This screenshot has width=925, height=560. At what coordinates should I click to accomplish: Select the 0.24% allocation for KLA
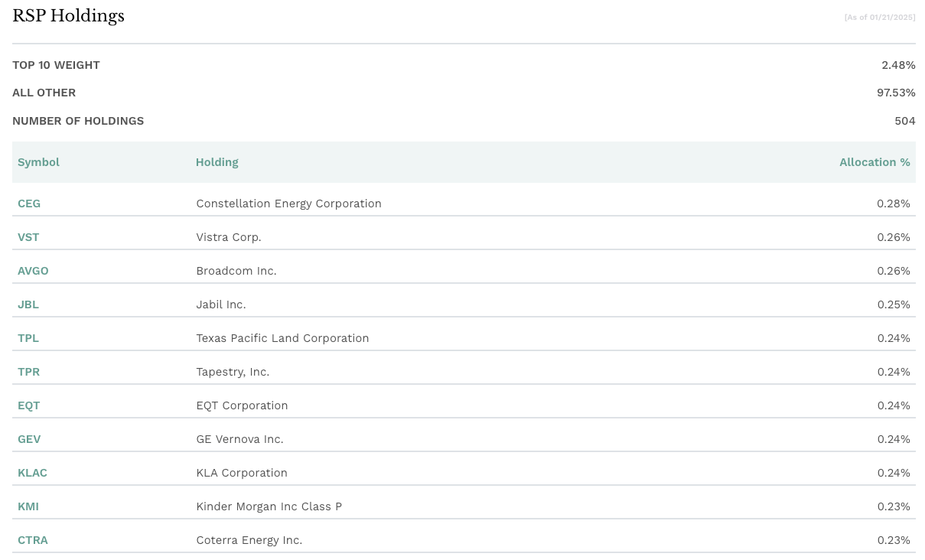pyautogui.click(x=894, y=473)
